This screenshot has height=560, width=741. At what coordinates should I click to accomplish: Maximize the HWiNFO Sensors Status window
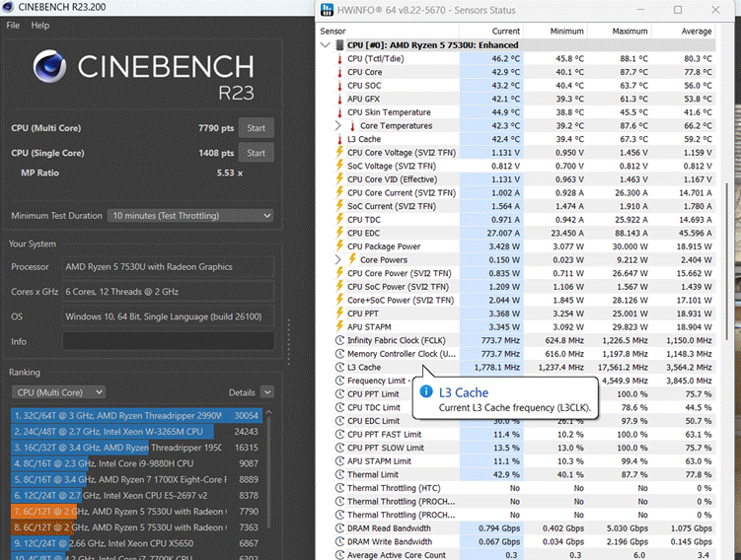[678, 10]
